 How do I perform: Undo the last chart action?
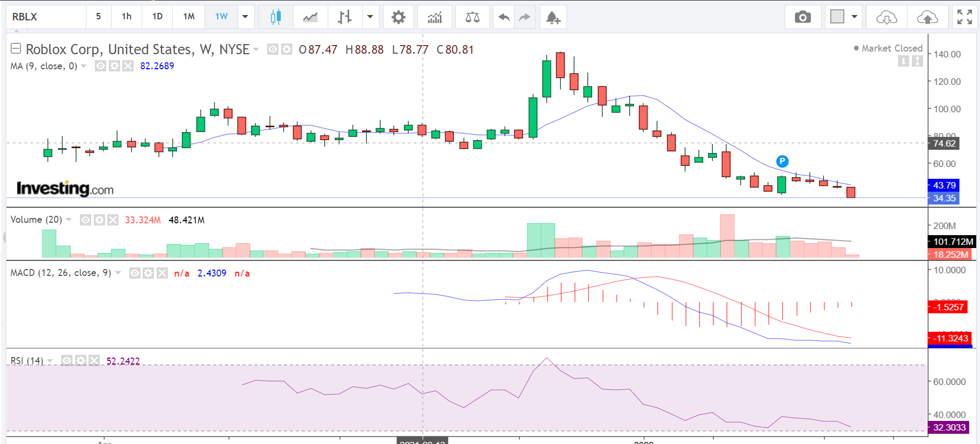coord(504,17)
